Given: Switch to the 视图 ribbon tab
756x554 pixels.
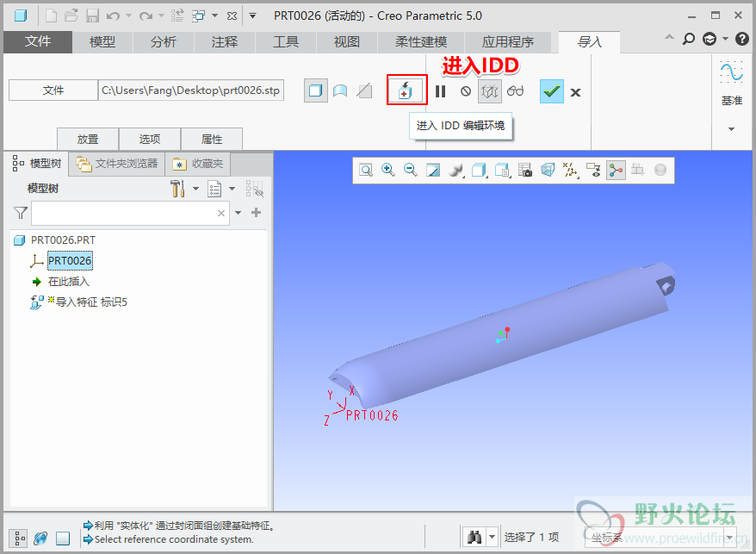Looking at the screenshot, I should 347,42.
